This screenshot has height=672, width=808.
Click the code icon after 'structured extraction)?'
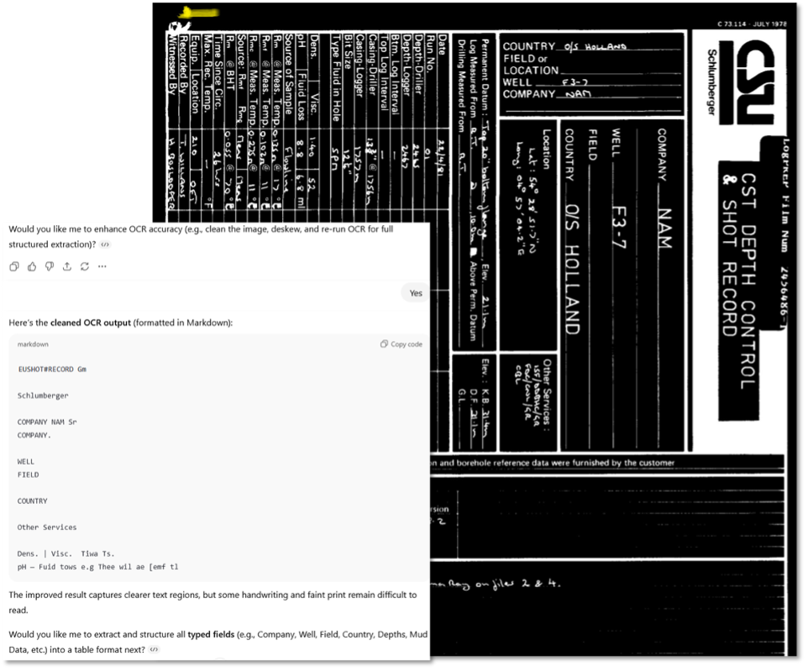point(105,244)
